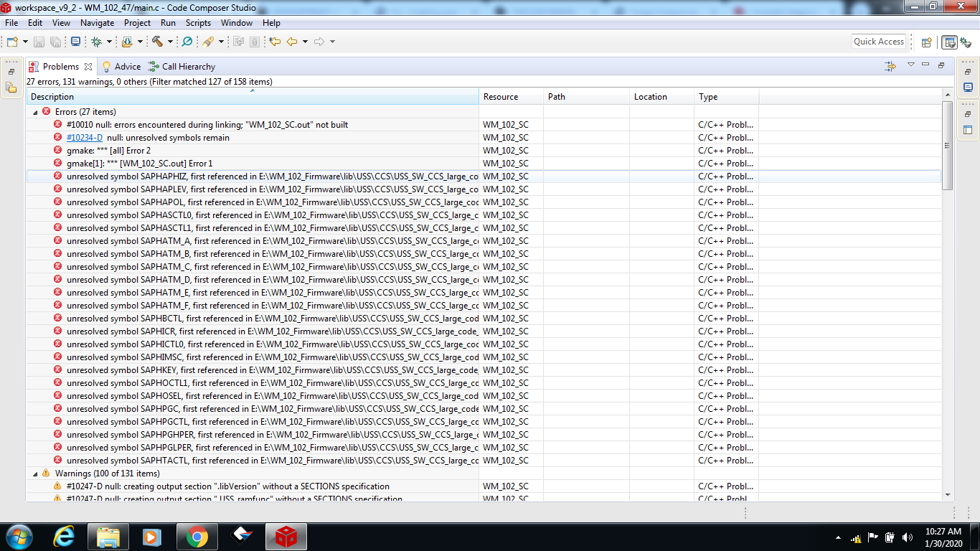
Task: Switch to the CCS Debug perspective icon
Action: click(x=966, y=42)
